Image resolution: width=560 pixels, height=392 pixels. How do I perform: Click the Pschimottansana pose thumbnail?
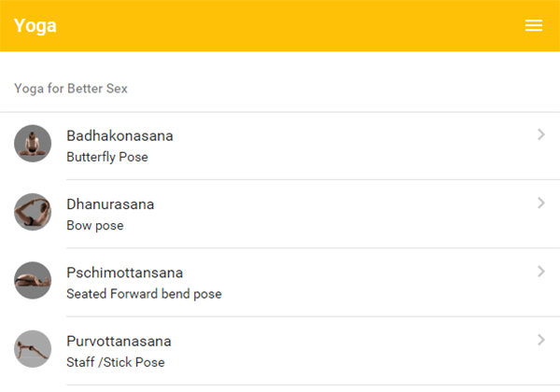tap(33, 280)
